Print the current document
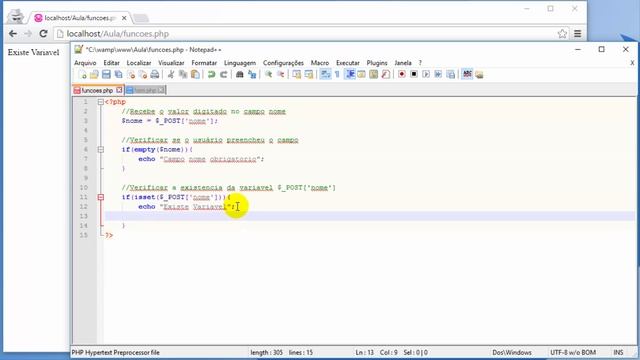 [x=155, y=75]
